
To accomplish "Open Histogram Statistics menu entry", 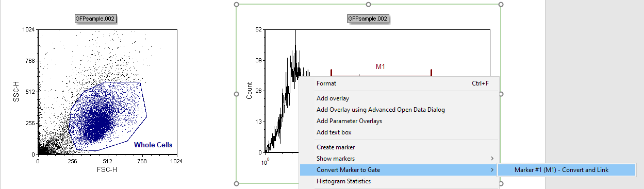I will [399, 181].
